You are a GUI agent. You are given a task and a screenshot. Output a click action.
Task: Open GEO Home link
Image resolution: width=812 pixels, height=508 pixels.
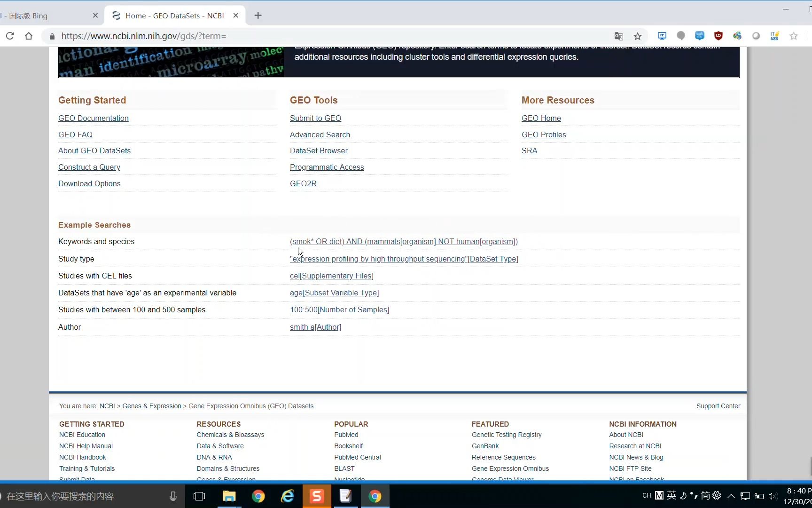pyautogui.click(x=541, y=119)
